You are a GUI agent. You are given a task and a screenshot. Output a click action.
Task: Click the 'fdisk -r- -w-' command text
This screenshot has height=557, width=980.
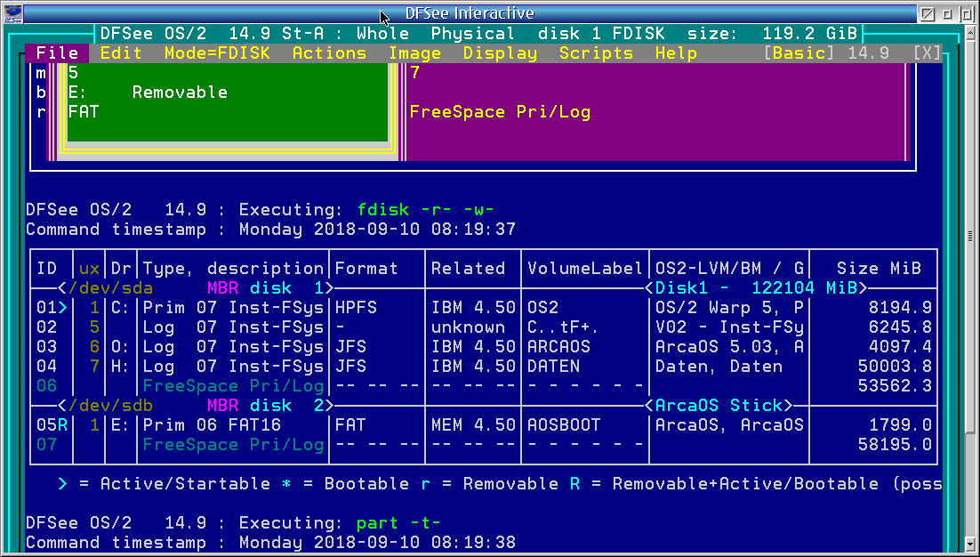coord(426,209)
